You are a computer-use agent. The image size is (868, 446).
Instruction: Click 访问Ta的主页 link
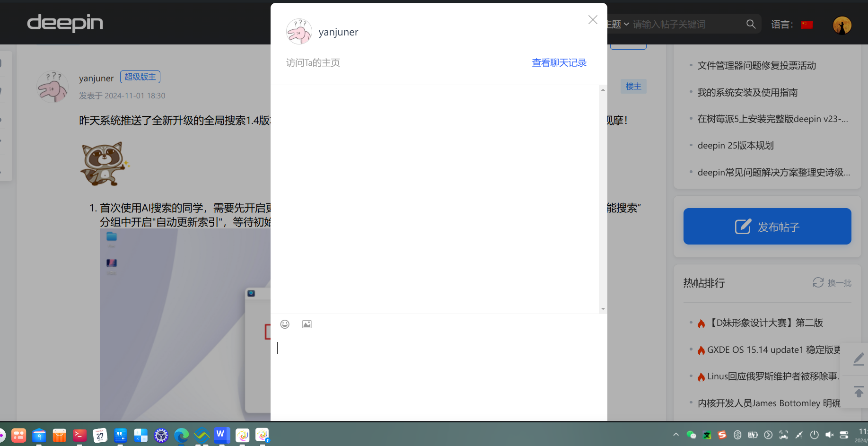(313, 63)
